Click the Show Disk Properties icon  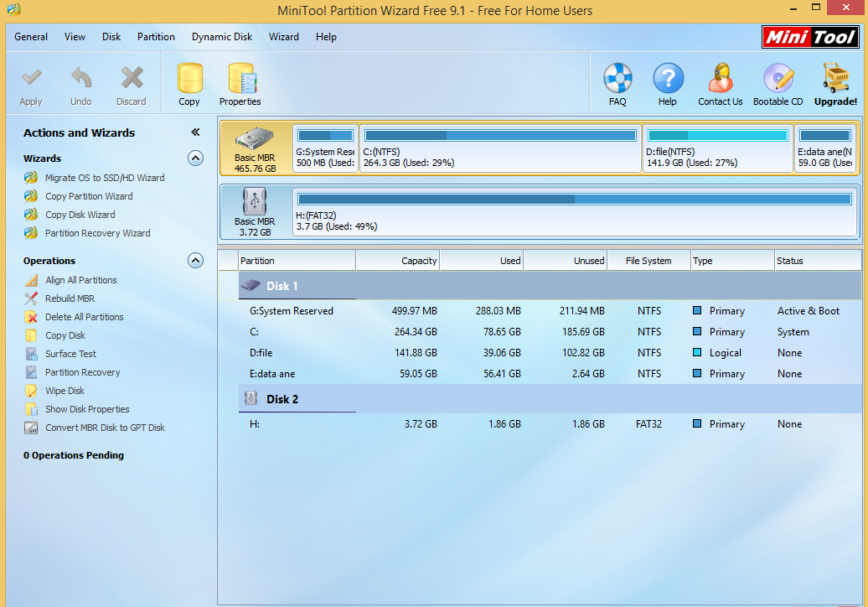point(32,409)
